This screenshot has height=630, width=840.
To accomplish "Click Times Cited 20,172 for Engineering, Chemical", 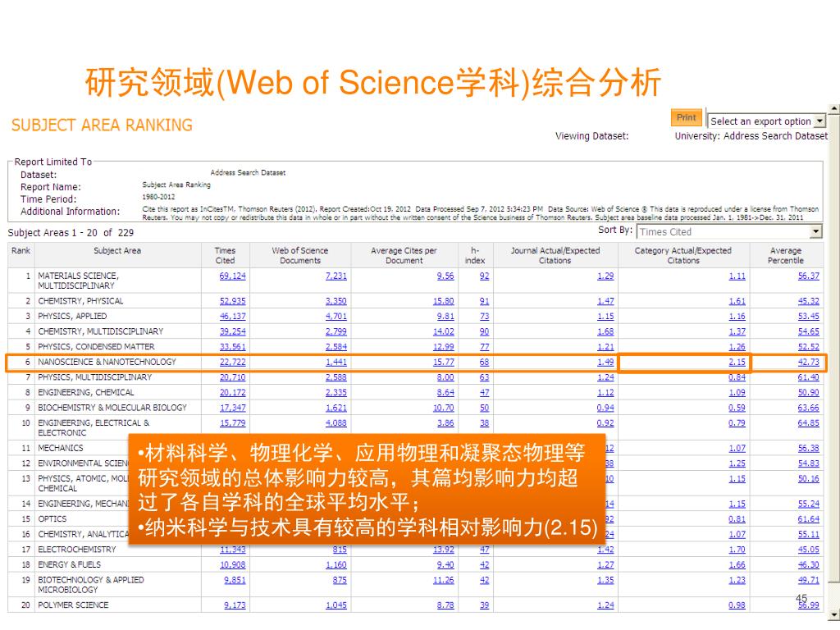I will (x=232, y=393).
